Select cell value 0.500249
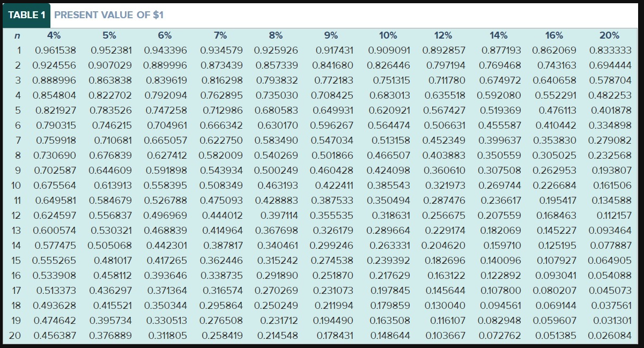 [276, 171]
